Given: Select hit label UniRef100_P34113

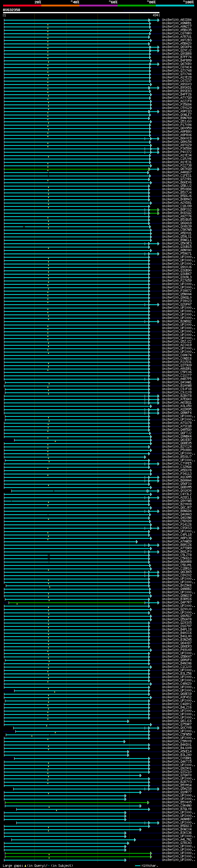Looking at the screenshot, I should 177,474.
